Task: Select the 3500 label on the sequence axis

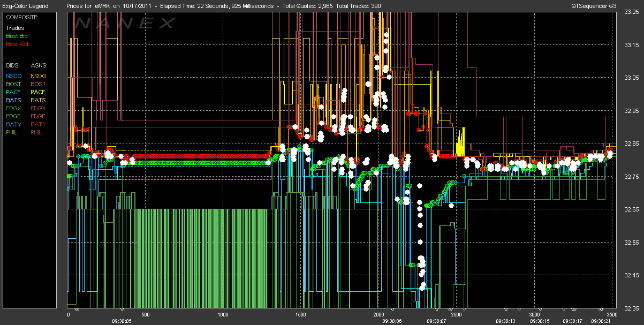Action: tap(612, 314)
